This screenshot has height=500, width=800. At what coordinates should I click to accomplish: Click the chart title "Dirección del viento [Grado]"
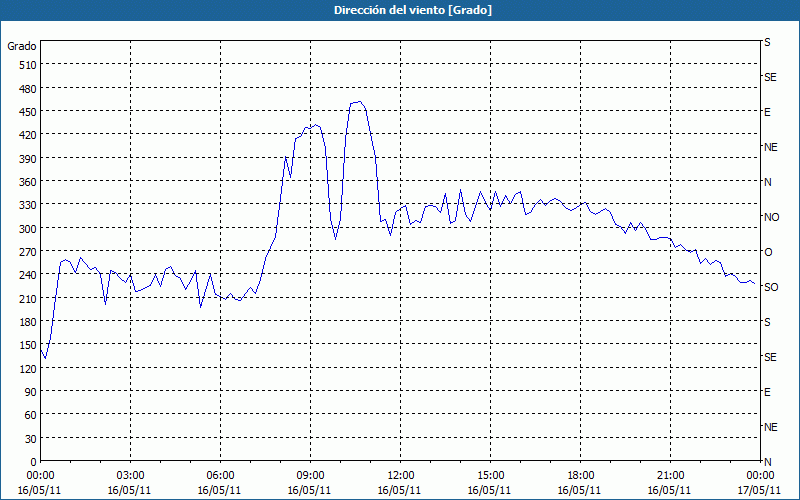click(413, 10)
